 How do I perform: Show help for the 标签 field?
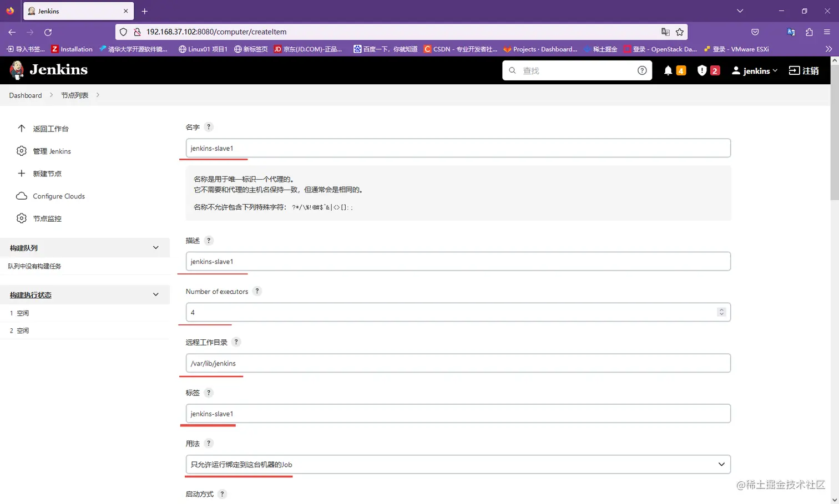click(209, 393)
